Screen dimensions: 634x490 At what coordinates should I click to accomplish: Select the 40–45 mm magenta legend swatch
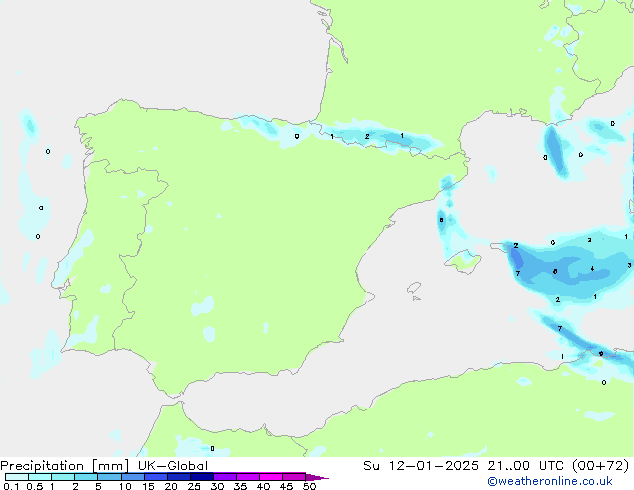[271, 477]
